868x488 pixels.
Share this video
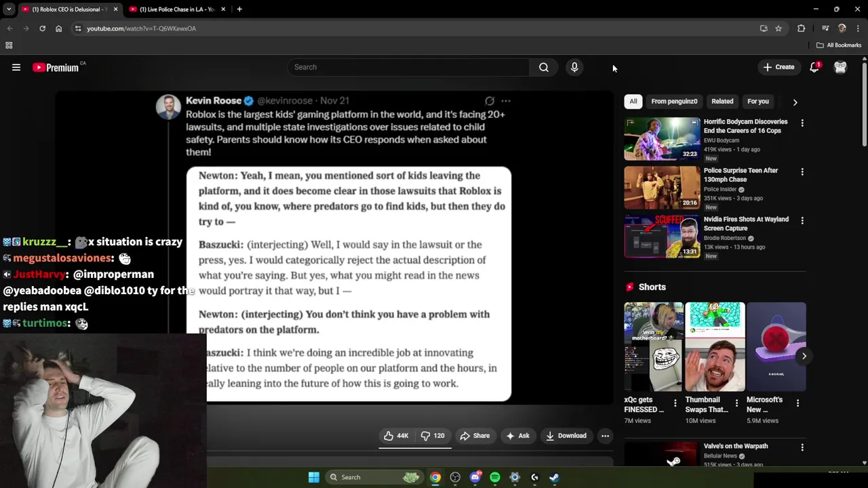coord(475,436)
